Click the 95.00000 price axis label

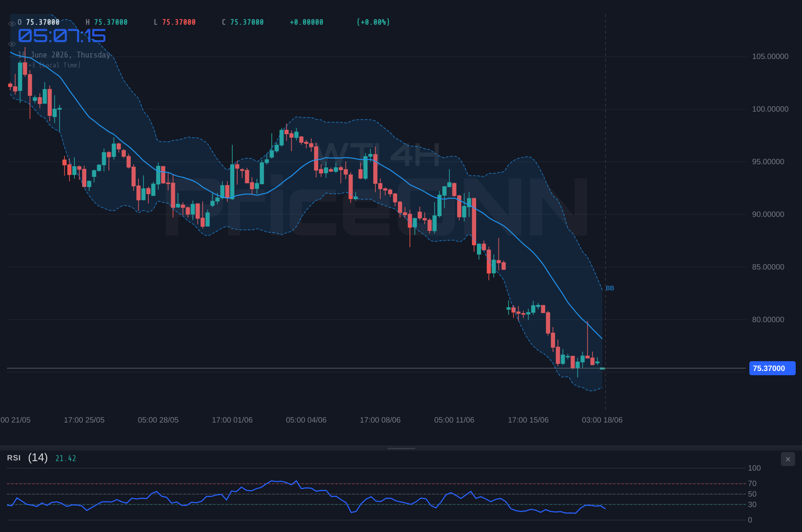point(768,162)
